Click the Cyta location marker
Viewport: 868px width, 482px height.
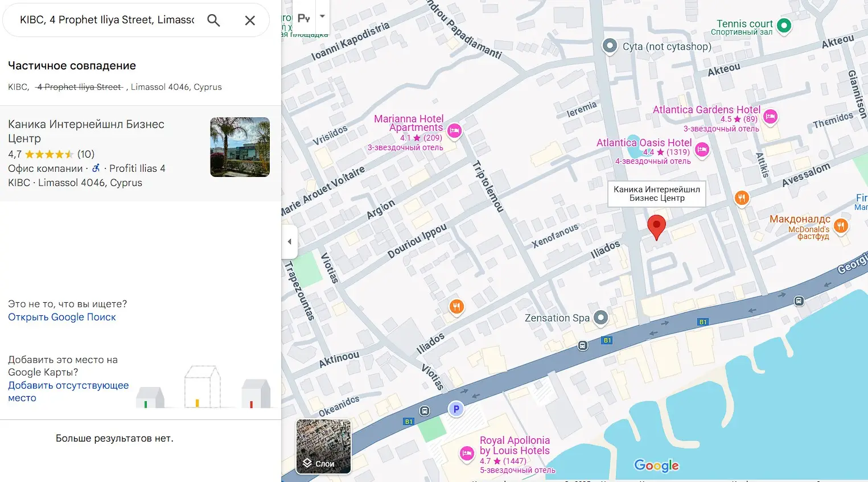(x=610, y=46)
